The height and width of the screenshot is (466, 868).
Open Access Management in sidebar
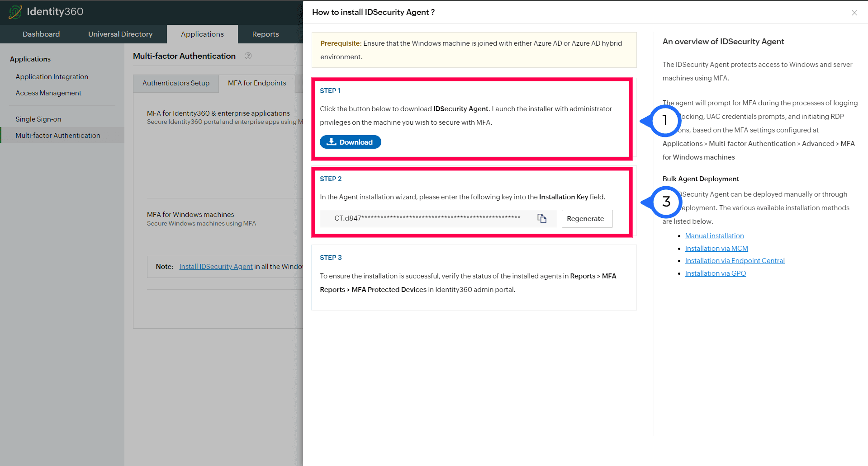[48, 93]
